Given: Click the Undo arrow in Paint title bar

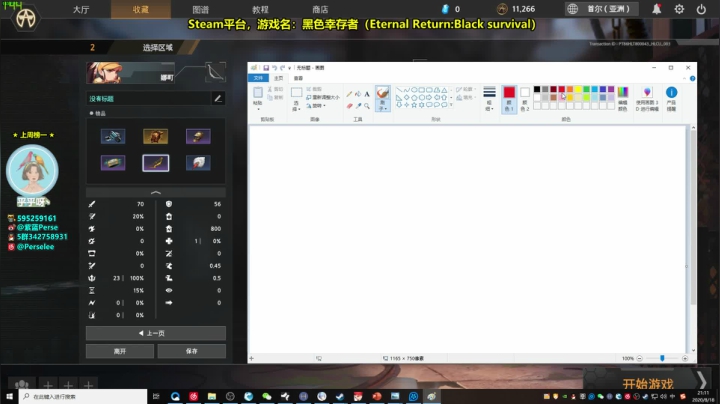Looking at the screenshot, I should pyautogui.click(x=274, y=68).
